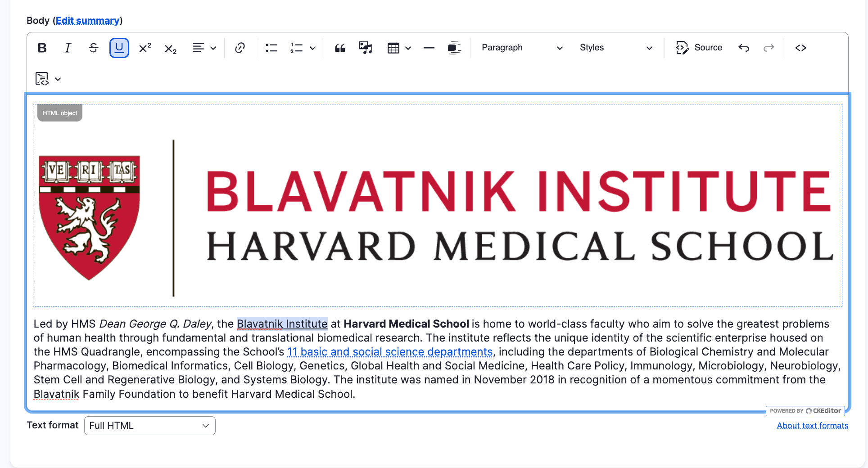Click the italic Dean George Q. Daley text

tap(155, 324)
